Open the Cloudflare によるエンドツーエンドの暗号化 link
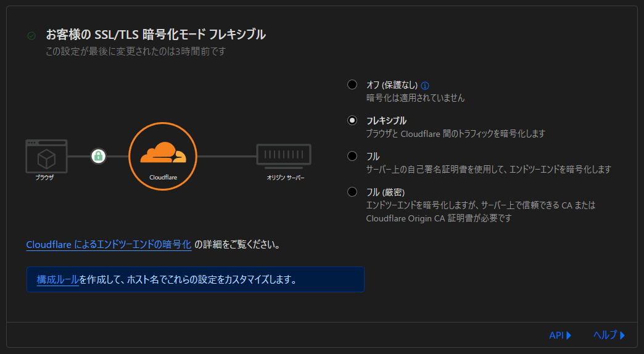This screenshot has height=354, width=644. pyautogui.click(x=109, y=245)
